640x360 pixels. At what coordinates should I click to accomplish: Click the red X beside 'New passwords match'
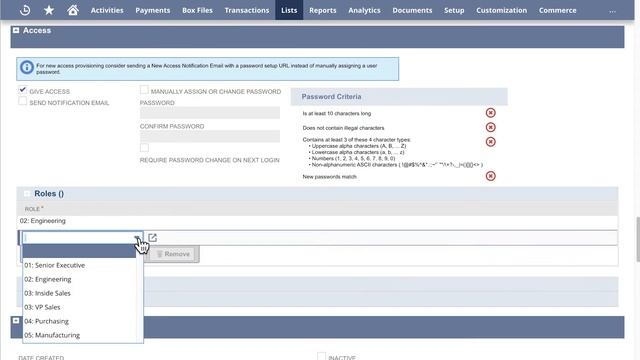click(491, 176)
